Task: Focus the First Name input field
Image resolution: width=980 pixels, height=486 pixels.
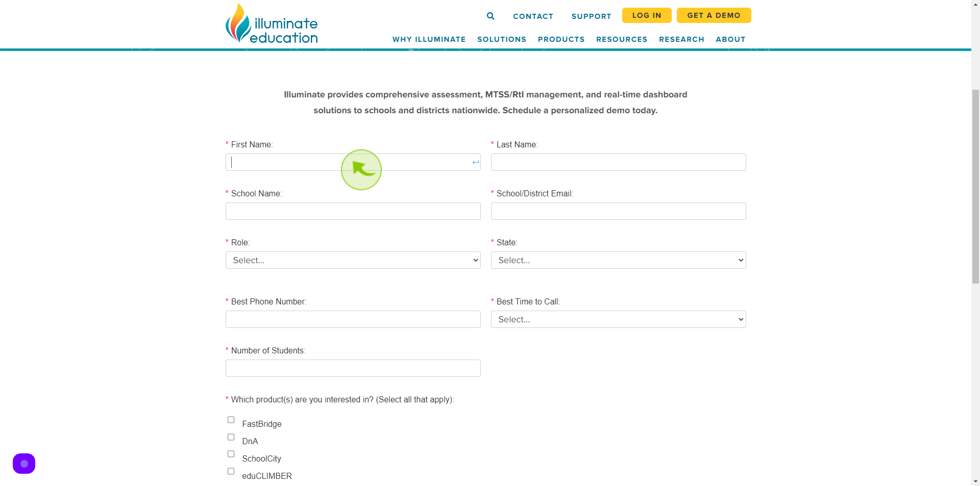Action: (353, 162)
